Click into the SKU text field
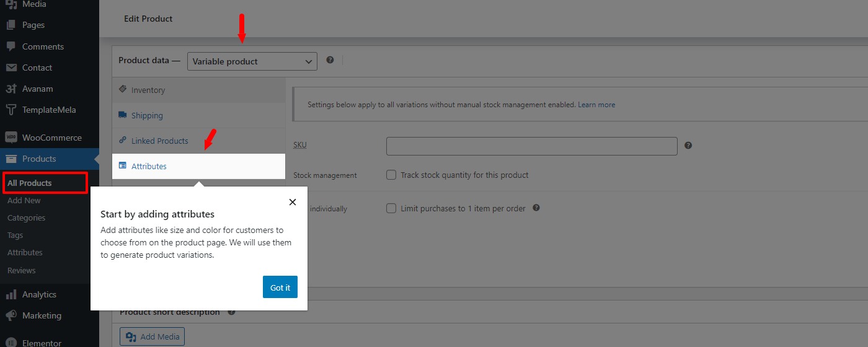 click(x=532, y=146)
